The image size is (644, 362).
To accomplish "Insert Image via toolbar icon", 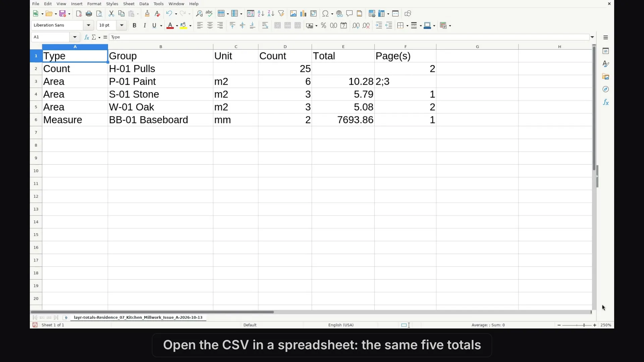I will click(293, 14).
